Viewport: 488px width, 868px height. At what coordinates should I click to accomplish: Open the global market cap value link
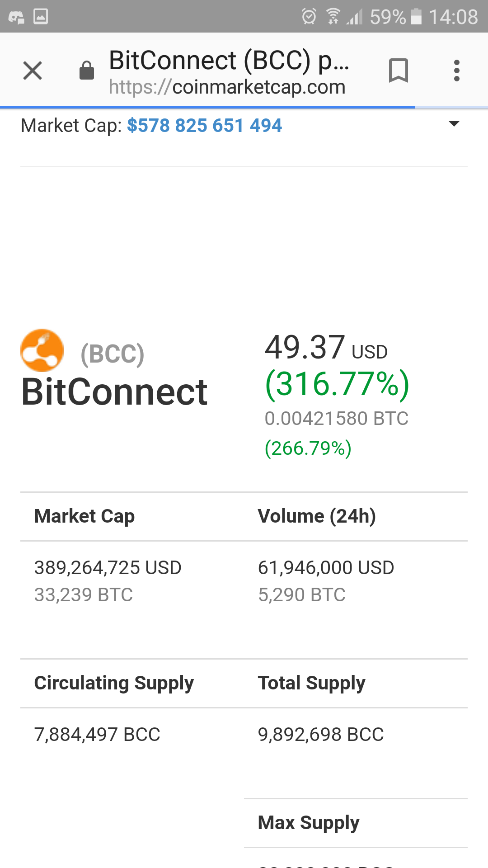(204, 126)
